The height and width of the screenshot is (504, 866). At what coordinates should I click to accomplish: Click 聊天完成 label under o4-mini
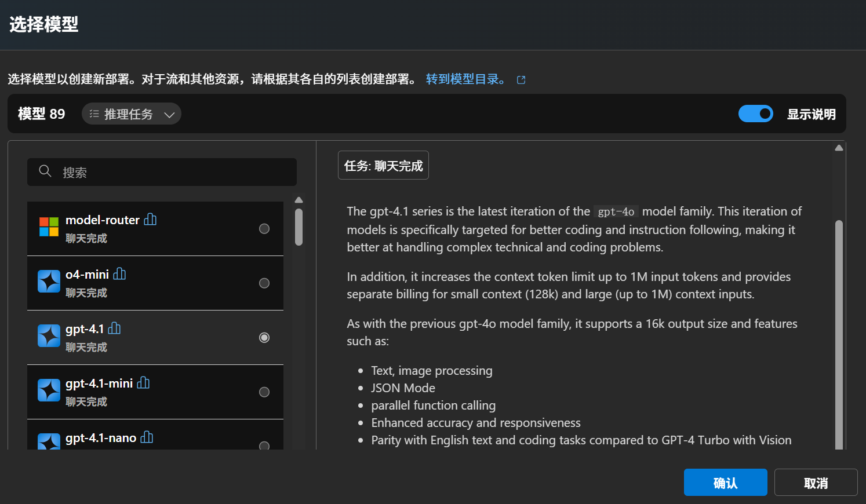click(86, 293)
